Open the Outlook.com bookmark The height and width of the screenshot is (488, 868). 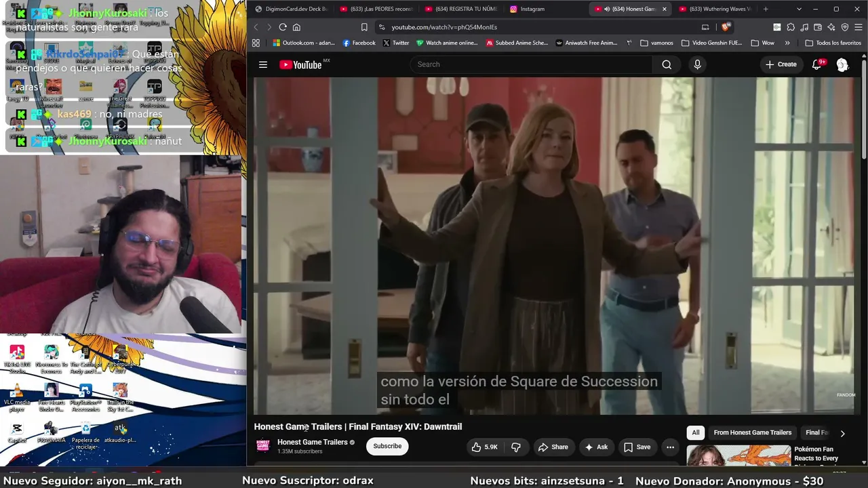coord(304,43)
